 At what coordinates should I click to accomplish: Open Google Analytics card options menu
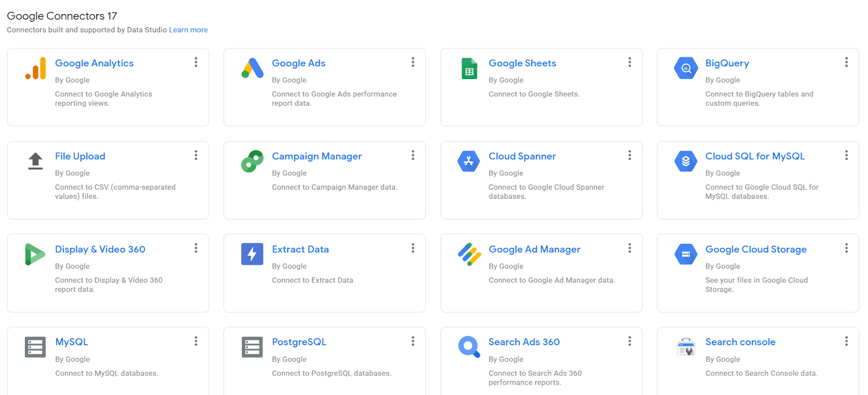(196, 62)
